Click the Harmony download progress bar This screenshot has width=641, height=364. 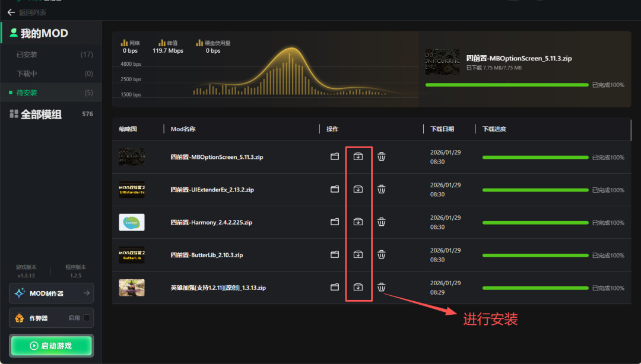pos(535,223)
